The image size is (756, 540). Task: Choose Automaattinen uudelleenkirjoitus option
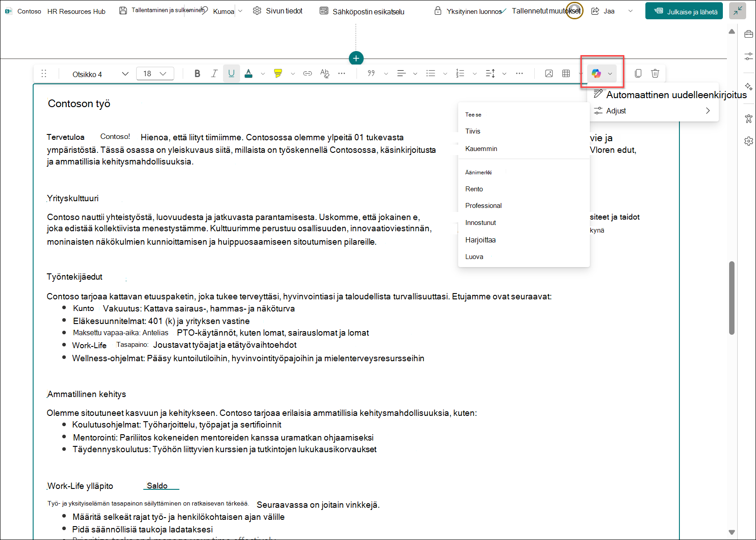[x=670, y=95]
